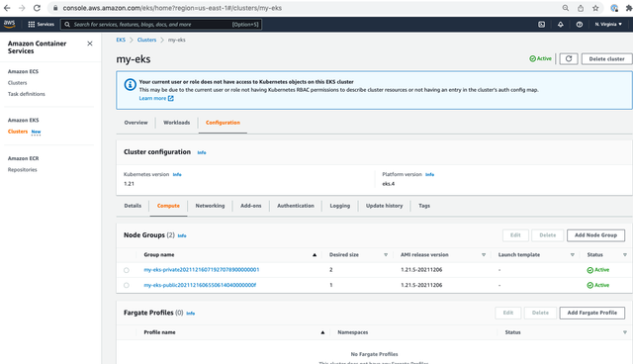This screenshot has height=364, width=633.
Task: Refresh the my-eks cluster page
Action: click(x=569, y=59)
